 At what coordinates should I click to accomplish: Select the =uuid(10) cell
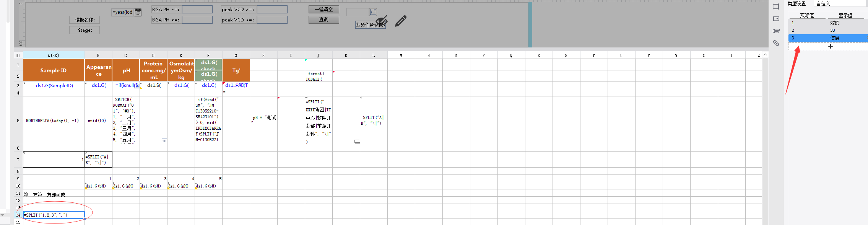coord(98,120)
